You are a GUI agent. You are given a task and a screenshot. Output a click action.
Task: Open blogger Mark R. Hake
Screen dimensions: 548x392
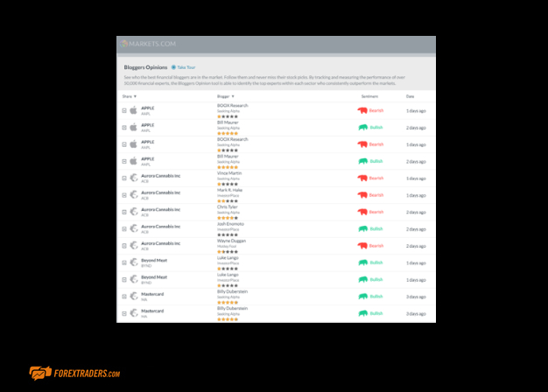pyautogui.click(x=229, y=190)
